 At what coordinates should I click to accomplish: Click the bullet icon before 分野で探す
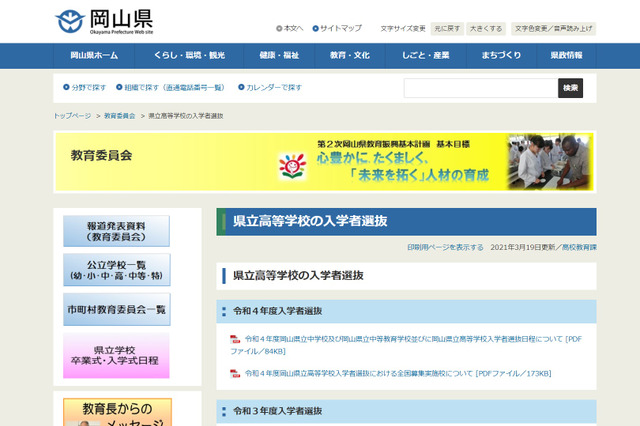pyautogui.click(x=66, y=87)
